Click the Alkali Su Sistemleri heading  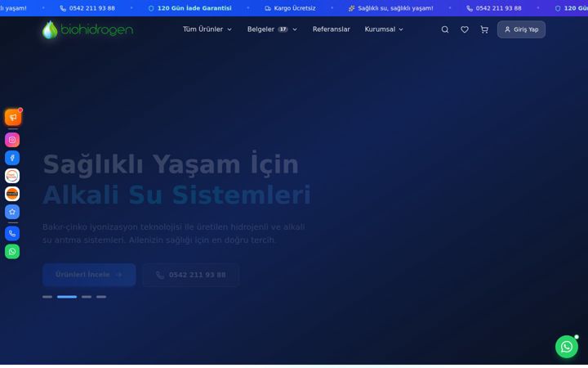176,195
